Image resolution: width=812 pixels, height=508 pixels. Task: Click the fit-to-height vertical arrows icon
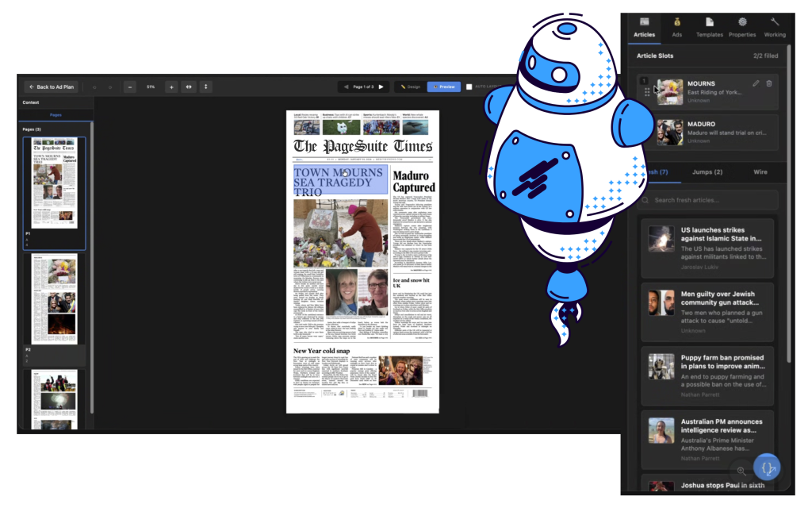point(206,87)
